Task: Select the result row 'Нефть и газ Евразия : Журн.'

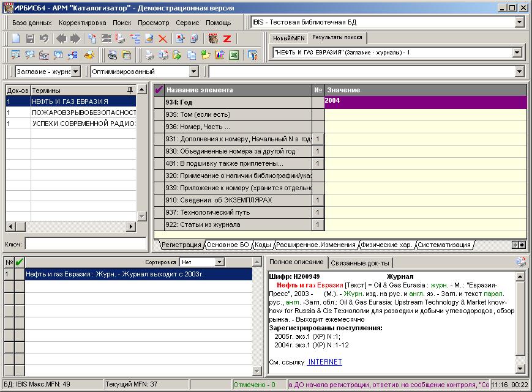Action: [138, 274]
